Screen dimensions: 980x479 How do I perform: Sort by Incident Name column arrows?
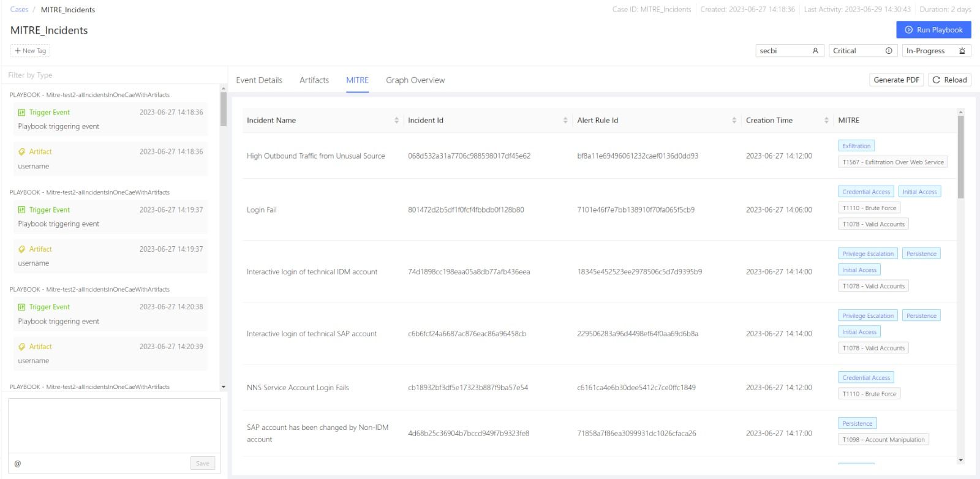[396, 121]
